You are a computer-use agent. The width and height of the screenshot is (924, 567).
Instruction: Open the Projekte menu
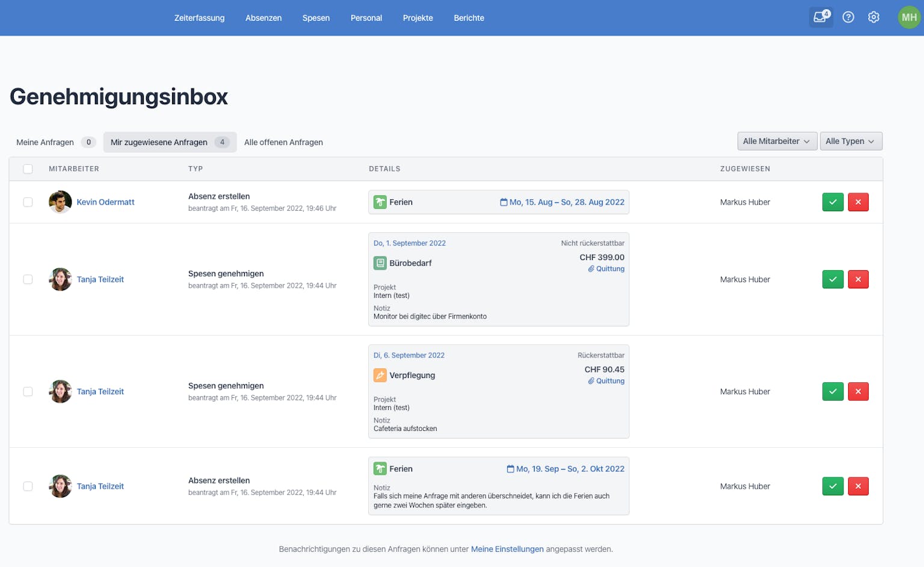418,18
